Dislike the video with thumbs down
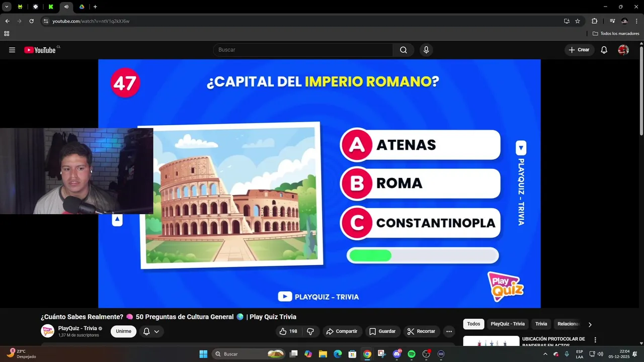 pos(310,331)
